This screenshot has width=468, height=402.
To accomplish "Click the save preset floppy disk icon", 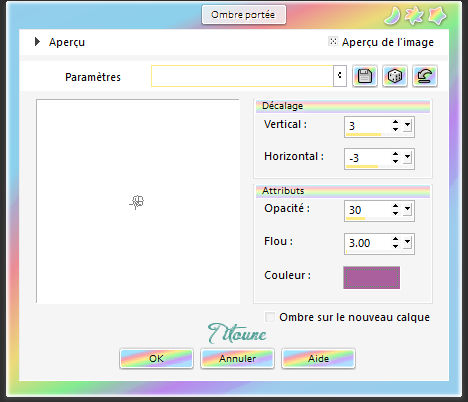I will 365,76.
